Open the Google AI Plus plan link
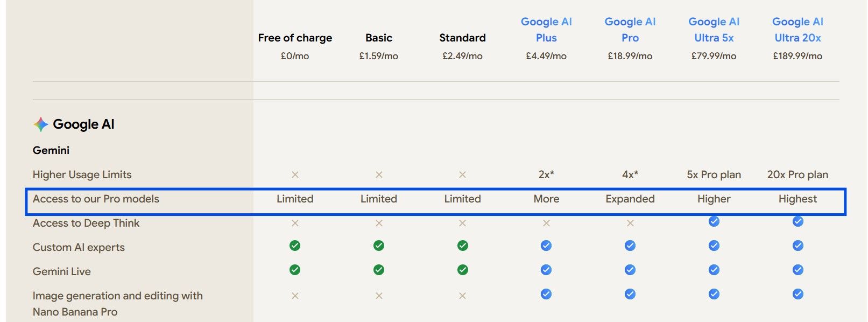 pos(546,30)
